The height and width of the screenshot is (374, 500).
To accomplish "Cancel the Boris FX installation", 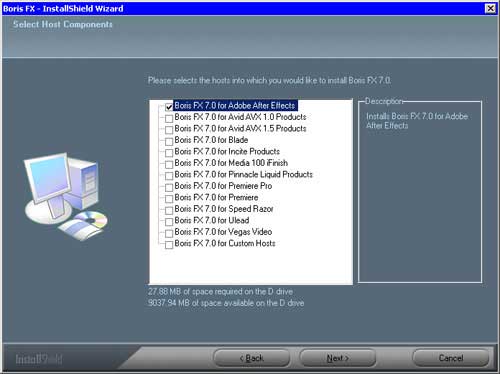I will pos(451,358).
